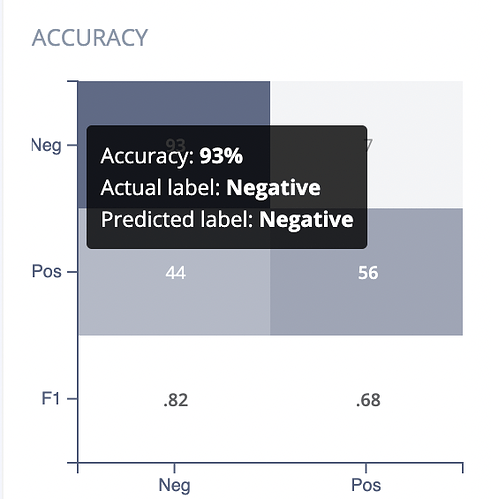Click the bold 93% value in tooltip

pos(221,156)
